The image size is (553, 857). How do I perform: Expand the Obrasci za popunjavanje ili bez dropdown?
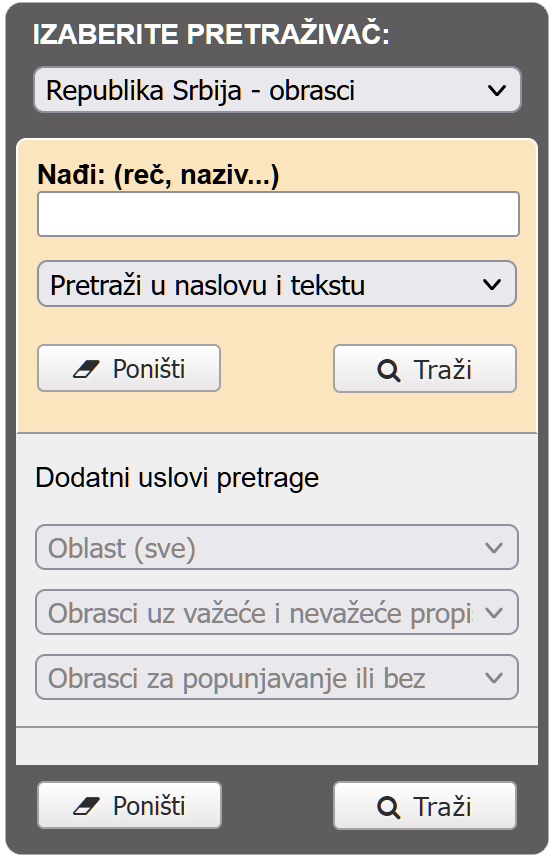click(277, 678)
